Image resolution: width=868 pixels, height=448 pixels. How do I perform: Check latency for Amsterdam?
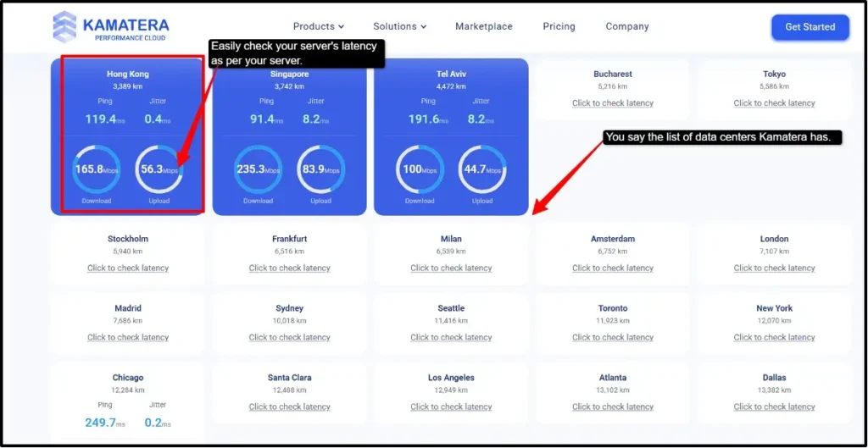(613, 268)
